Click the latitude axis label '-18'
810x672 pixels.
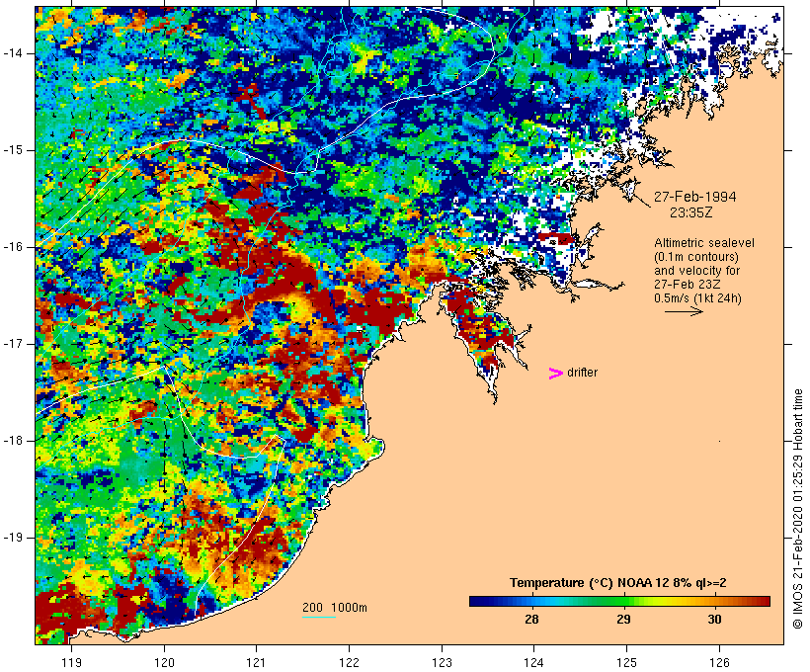12,441
